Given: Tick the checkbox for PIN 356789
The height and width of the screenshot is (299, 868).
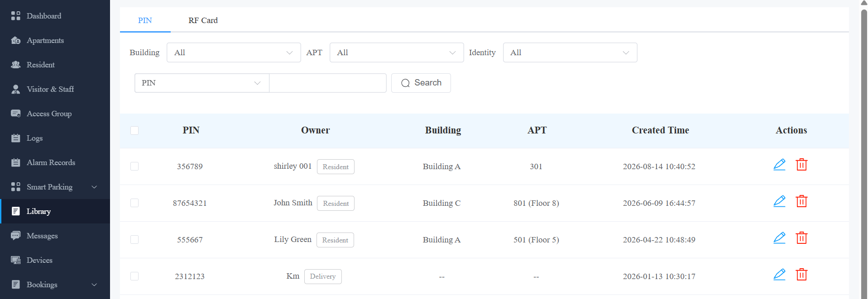Looking at the screenshot, I should 134,166.
